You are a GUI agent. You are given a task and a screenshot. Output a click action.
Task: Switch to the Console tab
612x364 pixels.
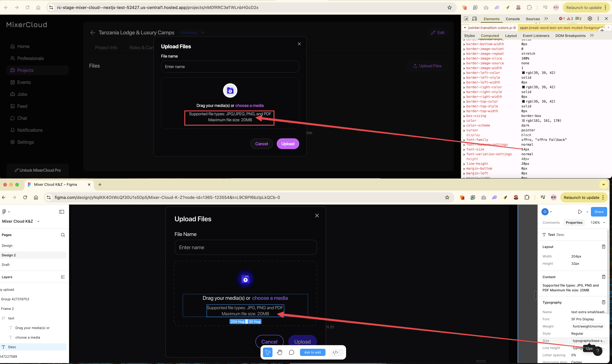pyautogui.click(x=512, y=19)
